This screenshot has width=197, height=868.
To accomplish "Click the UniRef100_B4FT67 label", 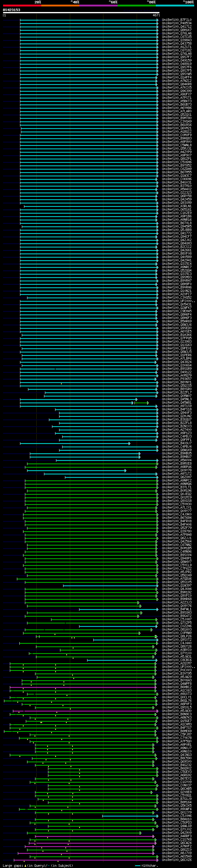I will (x=176, y=728).
